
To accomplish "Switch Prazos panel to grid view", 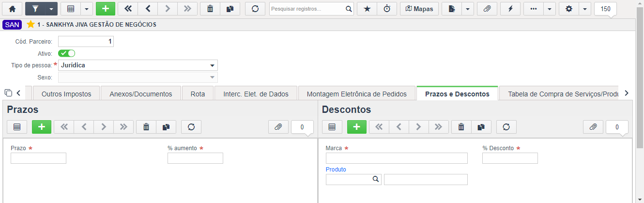I will coord(17,127).
